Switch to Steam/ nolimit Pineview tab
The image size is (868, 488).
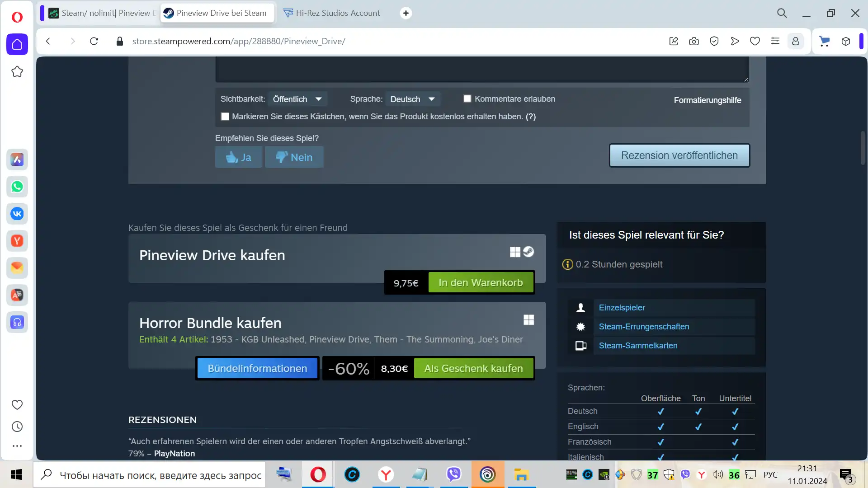[x=103, y=13]
